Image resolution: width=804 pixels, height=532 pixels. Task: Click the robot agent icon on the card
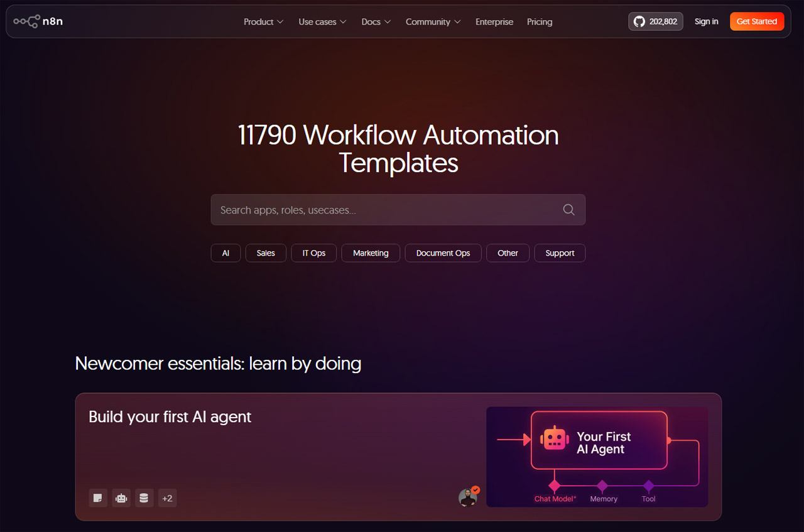coord(121,498)
